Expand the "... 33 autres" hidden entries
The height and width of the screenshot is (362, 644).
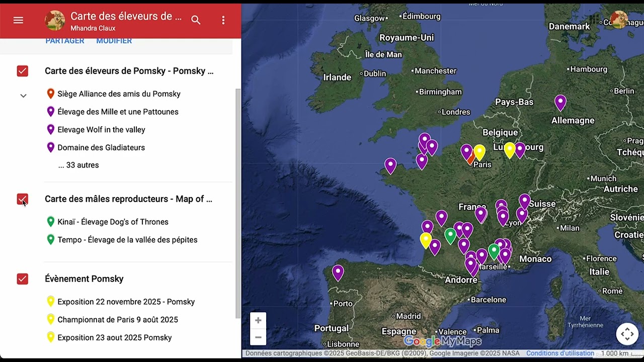78,165
